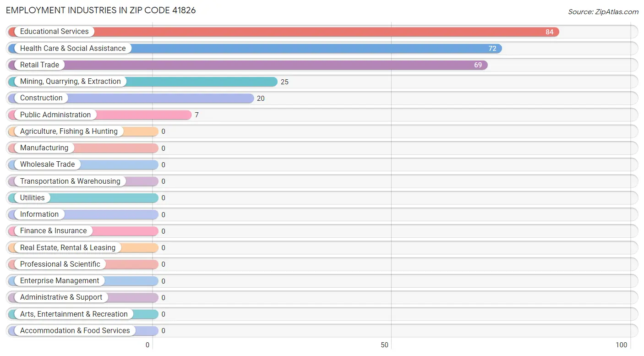
Task: Click the value 20 beside Construction bar
Action: tap(261, 99)
